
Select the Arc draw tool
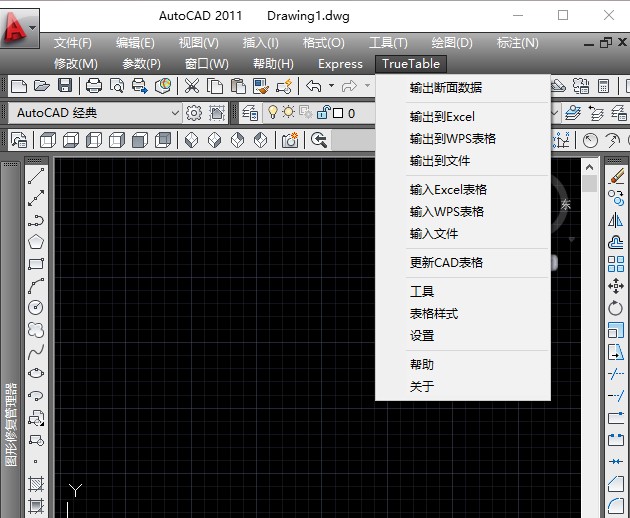(36, 286)
